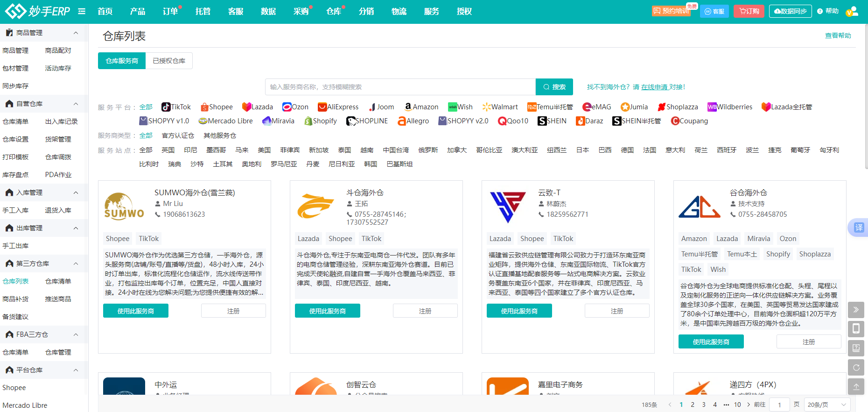Filter service site by 菲律宾
868x412 pixels.
click(x=290, y=150)
